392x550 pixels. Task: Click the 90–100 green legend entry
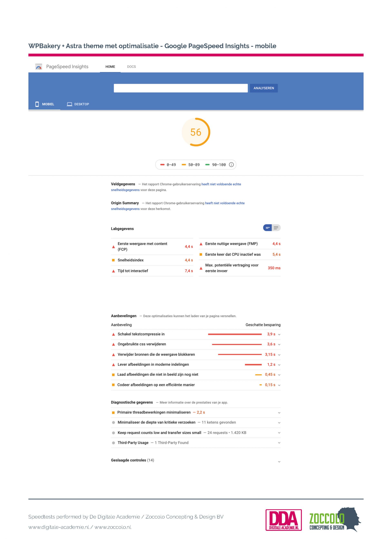(216, 165)
